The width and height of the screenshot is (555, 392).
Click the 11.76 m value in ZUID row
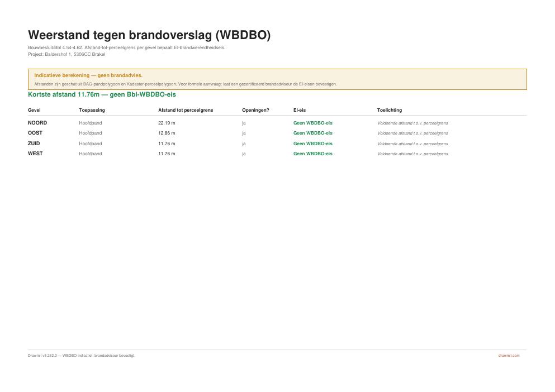(167, 144)
